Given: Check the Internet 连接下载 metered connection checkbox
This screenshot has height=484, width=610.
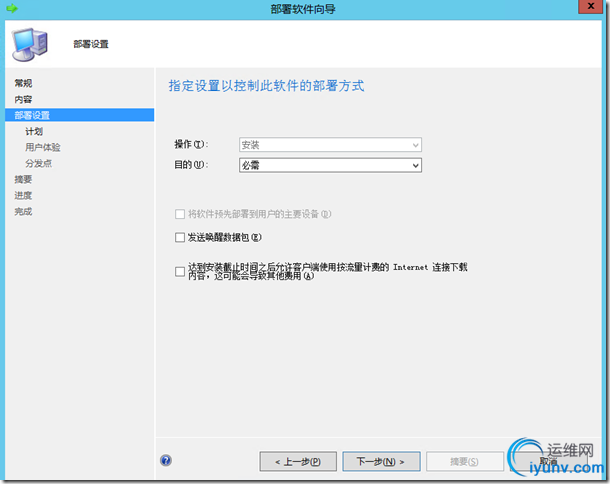Looking at the screenshot, I should click(180, 272).
